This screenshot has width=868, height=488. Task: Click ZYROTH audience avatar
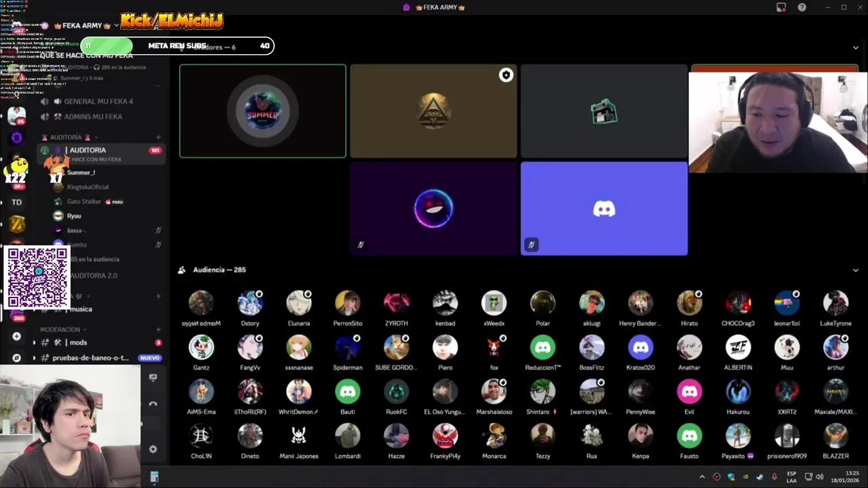coord(396,303)
